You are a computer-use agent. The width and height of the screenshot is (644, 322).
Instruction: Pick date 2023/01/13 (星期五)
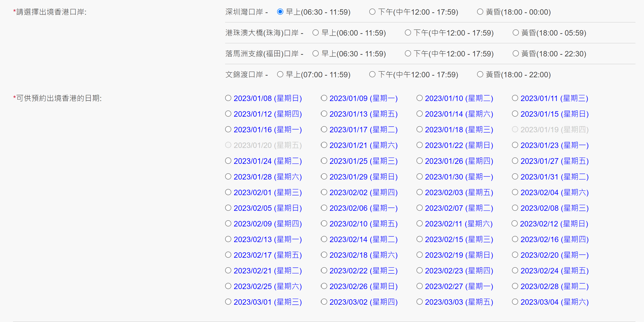324,114
